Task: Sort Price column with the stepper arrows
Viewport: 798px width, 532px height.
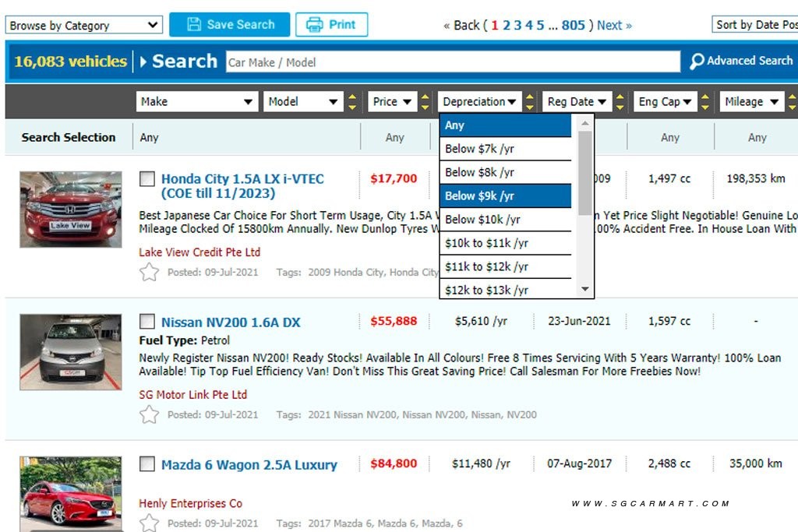Action: pos(425,102)
